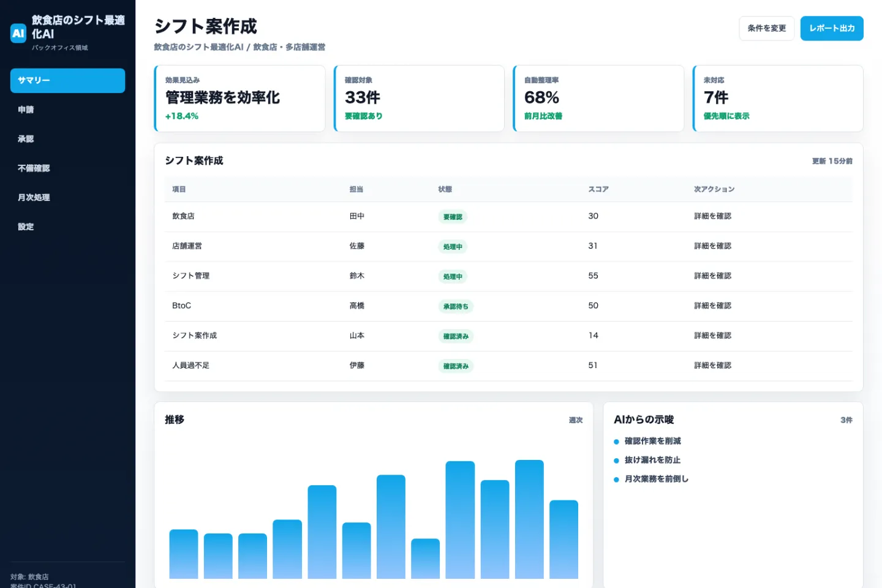Select the サマリー menu item
This screenshot has height=588, width=882.
67,80
